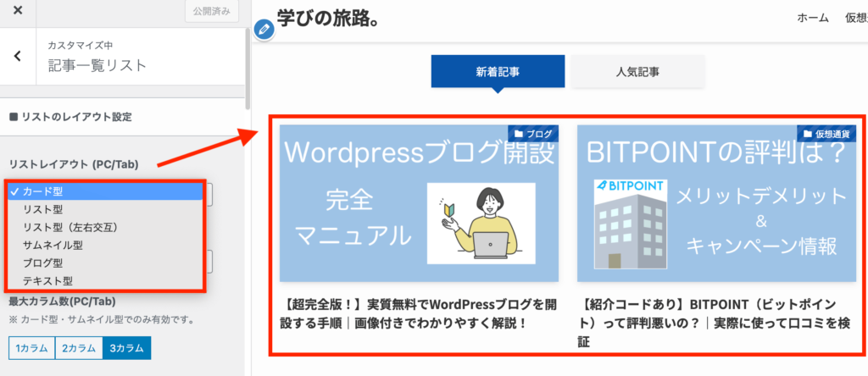The width and height of the screenshot is (868, 376).
Task: Go back using the left chevron arrow
Action: coord(18,56)
